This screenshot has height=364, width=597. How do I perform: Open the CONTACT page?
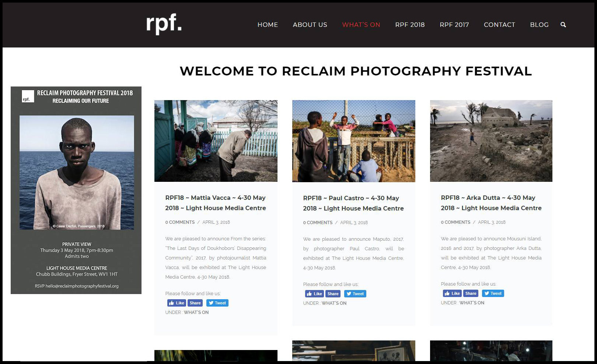click(499, 25)
